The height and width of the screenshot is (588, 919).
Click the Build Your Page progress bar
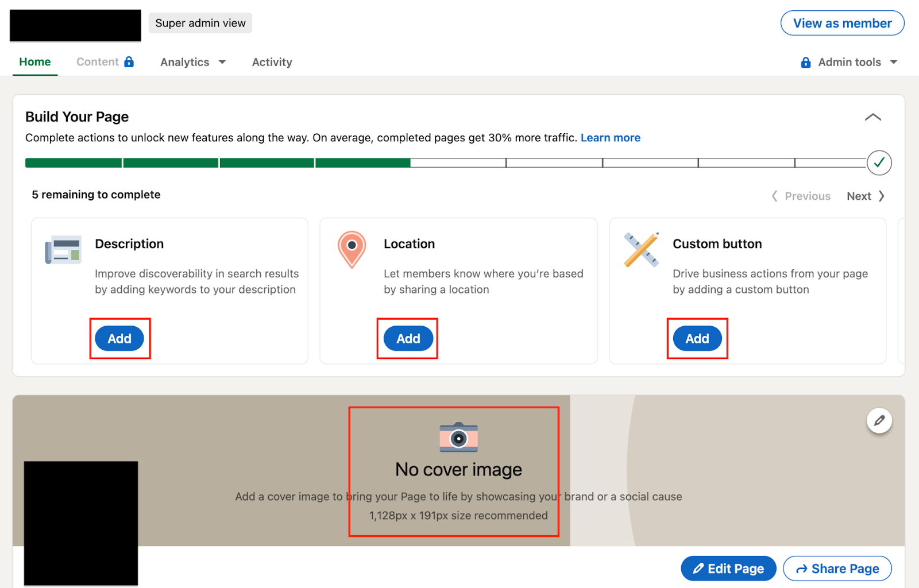click(446, 163)
